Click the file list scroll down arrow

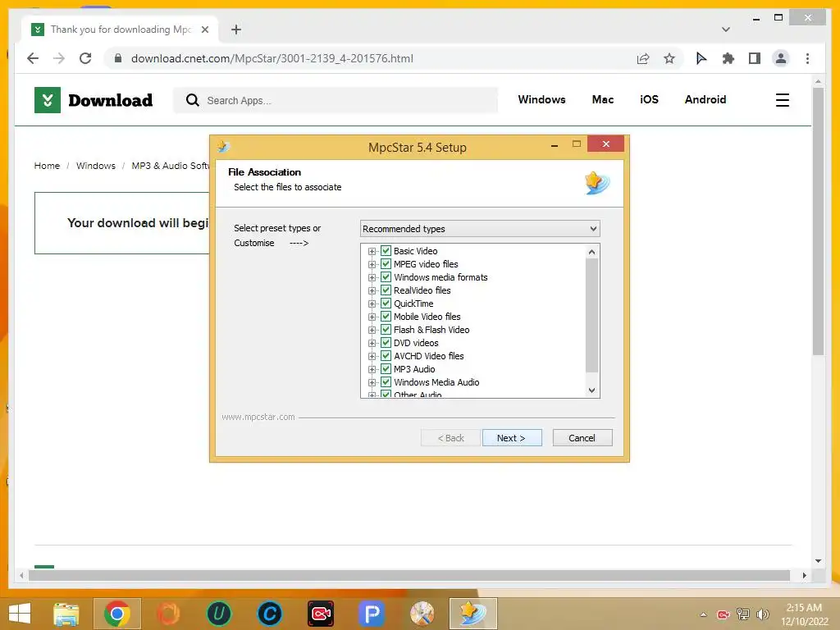pyautogui.click(x=591, y=390)
